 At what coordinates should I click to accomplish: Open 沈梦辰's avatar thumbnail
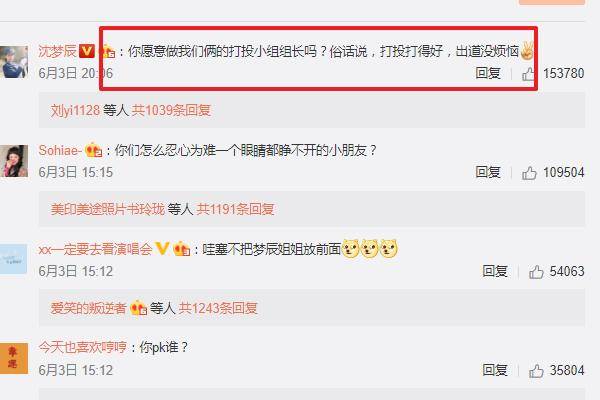point(14,62)
